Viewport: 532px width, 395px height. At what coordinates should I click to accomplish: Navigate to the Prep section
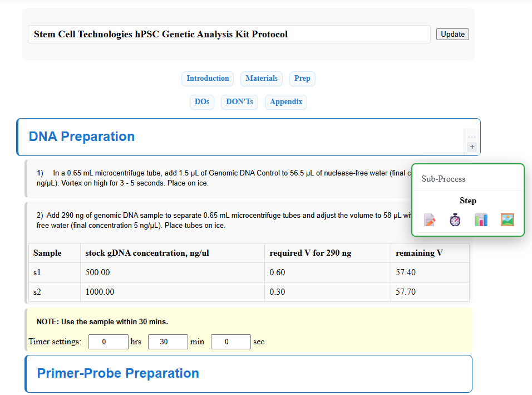tap(302, 79)
